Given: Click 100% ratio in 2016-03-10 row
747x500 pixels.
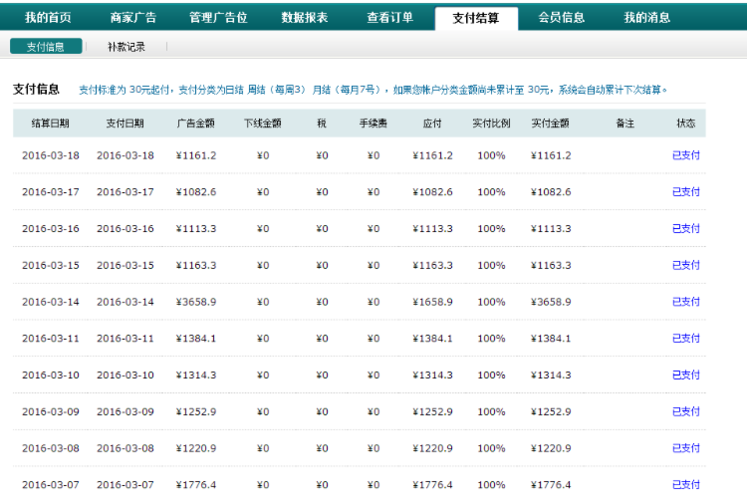Looking at the screenshot, I should (x=491, y=375).
